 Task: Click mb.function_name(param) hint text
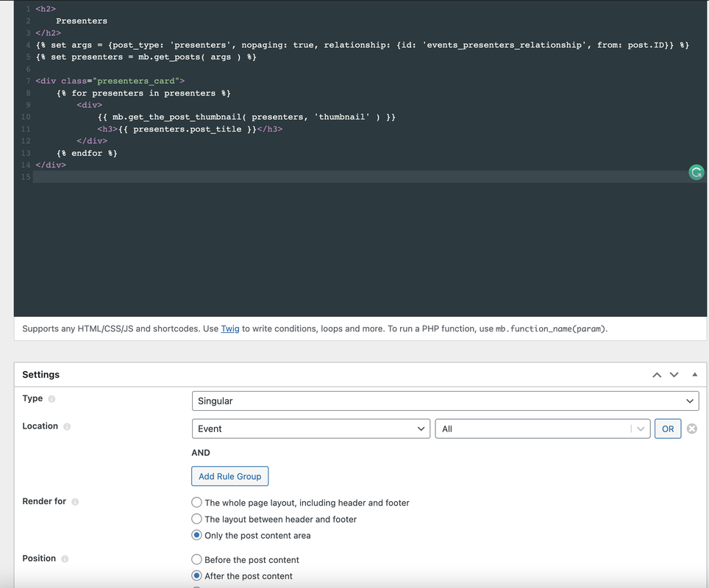550,329
